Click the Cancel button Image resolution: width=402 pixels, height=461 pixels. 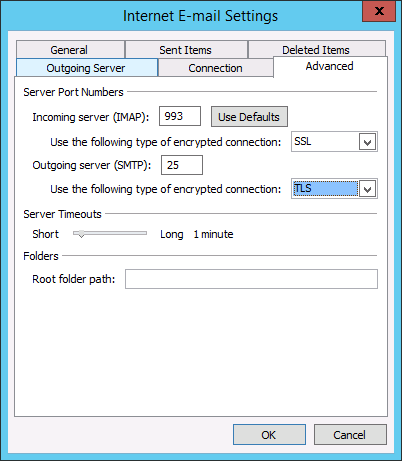click(x=350, y=435)
